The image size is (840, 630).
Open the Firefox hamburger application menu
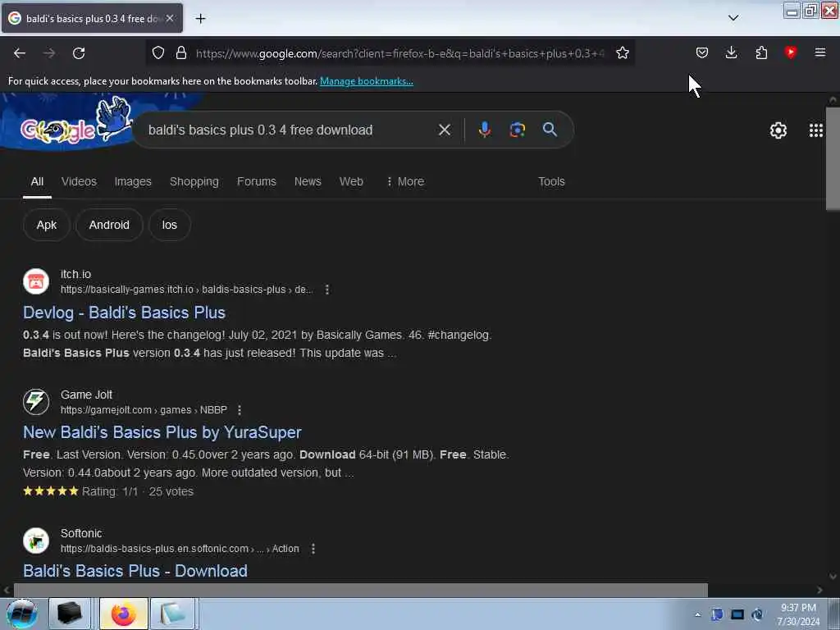point(819,52)
